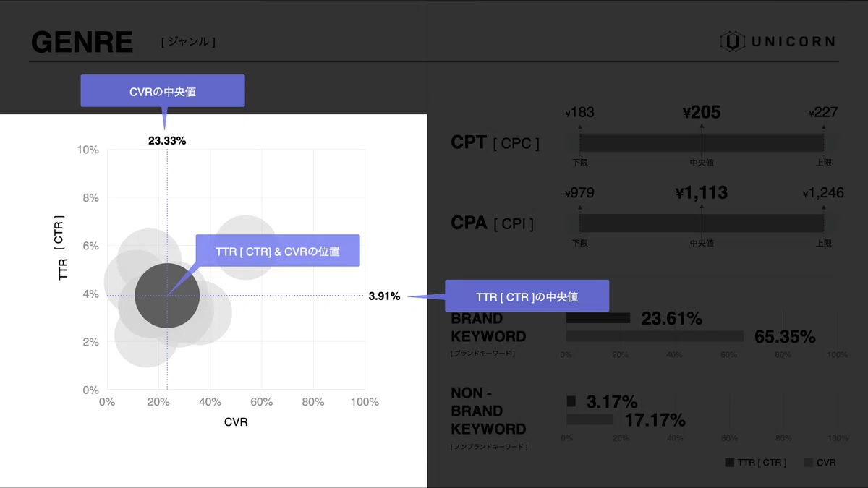Image resolution: width=868 pixels, height=488 pixels.
Task: Click the GENRE slide title
Action: pos(82,42)
